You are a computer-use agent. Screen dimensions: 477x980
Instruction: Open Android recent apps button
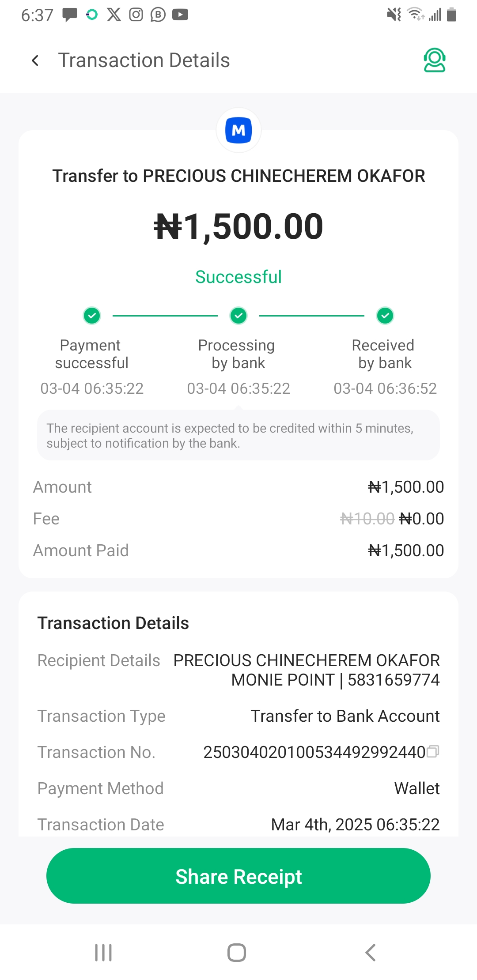click(103, 952)
